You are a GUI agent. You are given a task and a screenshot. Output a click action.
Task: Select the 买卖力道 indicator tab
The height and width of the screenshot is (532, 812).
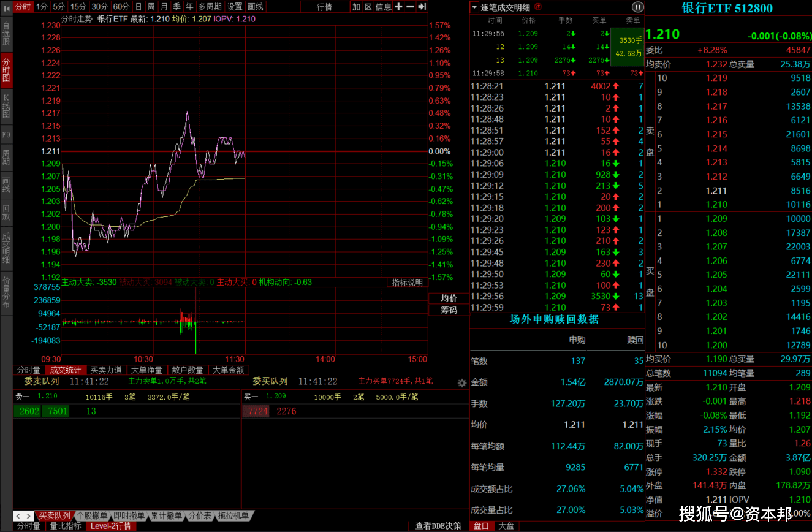106,370
